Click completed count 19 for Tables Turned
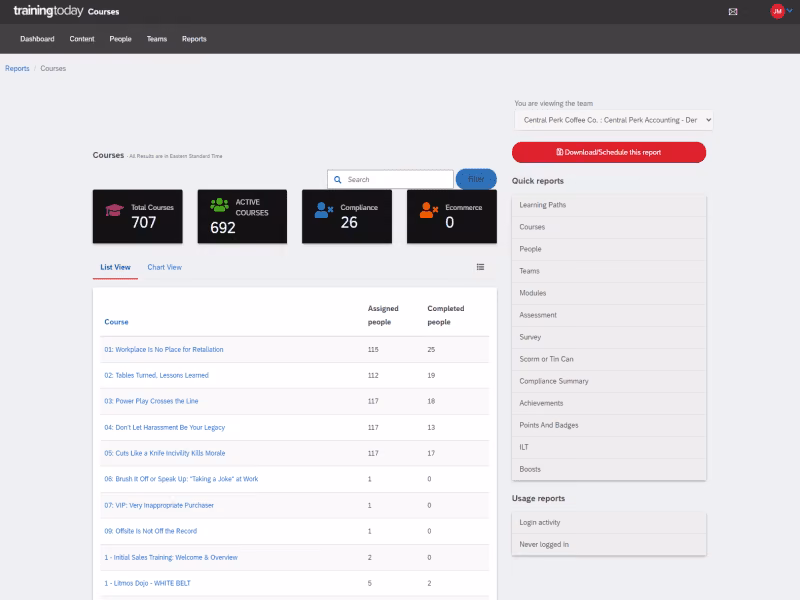Screen dimensions: 800x600 [431, 376]
